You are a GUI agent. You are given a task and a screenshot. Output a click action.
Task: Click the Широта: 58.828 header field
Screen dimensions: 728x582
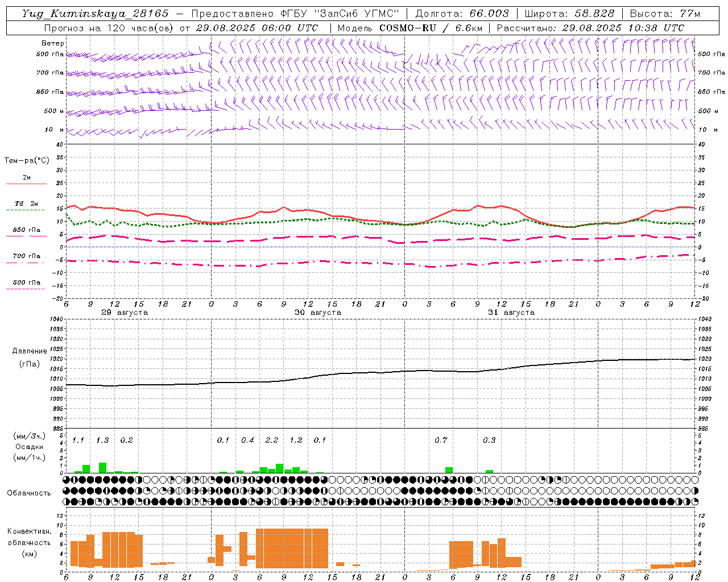(x=569, y=14)
